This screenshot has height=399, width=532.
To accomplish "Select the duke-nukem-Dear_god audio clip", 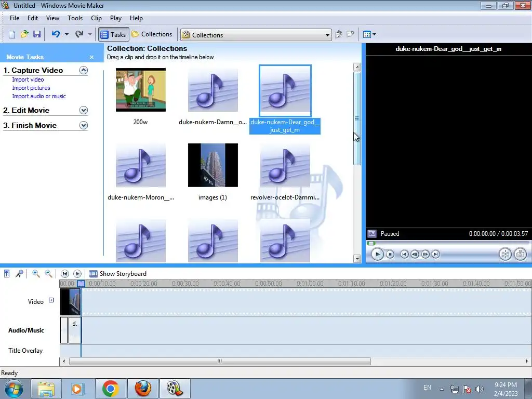I will (x=285, y=91).
